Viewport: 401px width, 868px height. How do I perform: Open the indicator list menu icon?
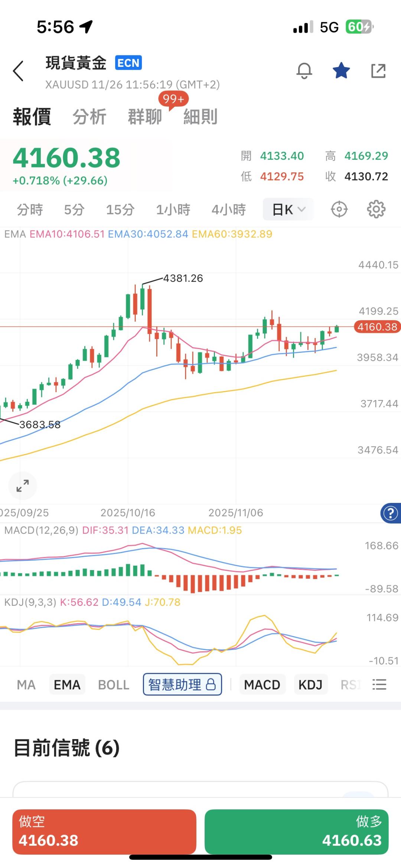click(379, 685)
